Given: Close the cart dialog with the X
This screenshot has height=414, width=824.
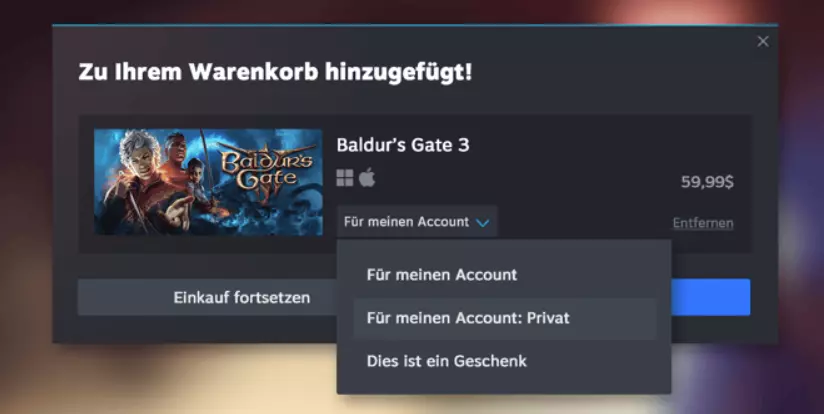Looking at the screenshot, I should pos(763,42).
